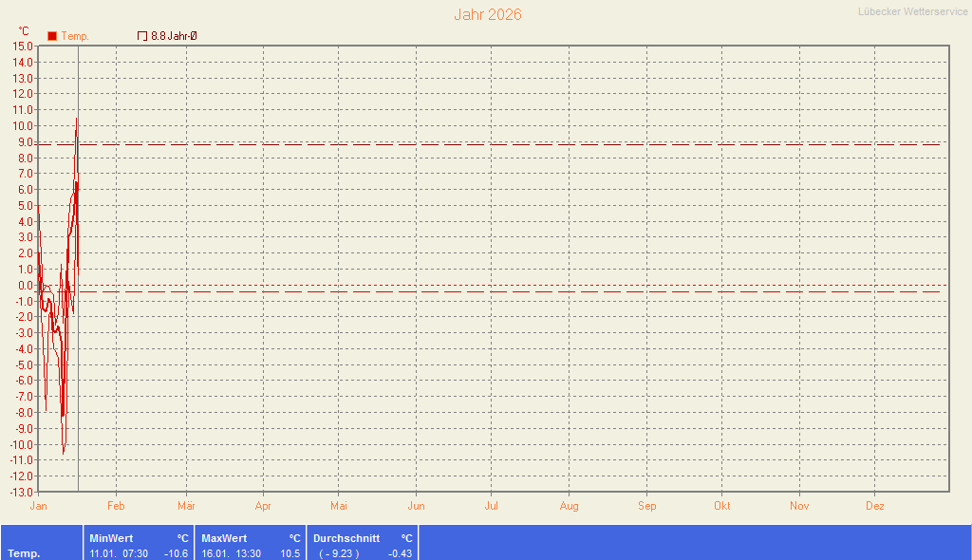Click the Jahr 2026 chart title
Image resolution: width=972 pixels, height=560 pixels.
tap(487, 14)
